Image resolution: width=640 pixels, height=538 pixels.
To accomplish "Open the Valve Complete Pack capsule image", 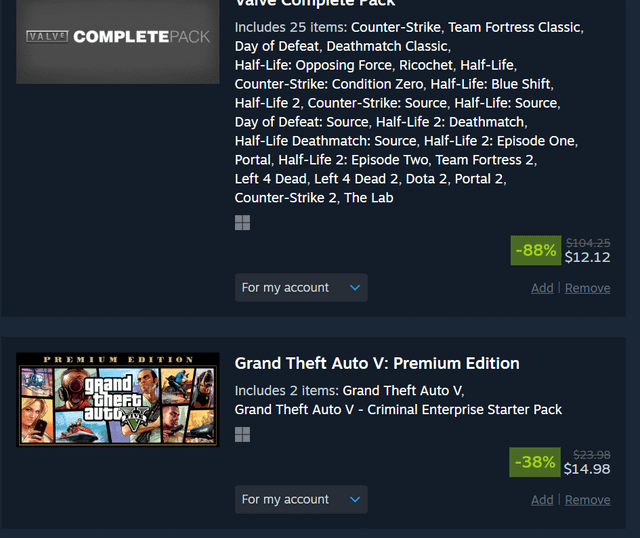I will 118,38.
